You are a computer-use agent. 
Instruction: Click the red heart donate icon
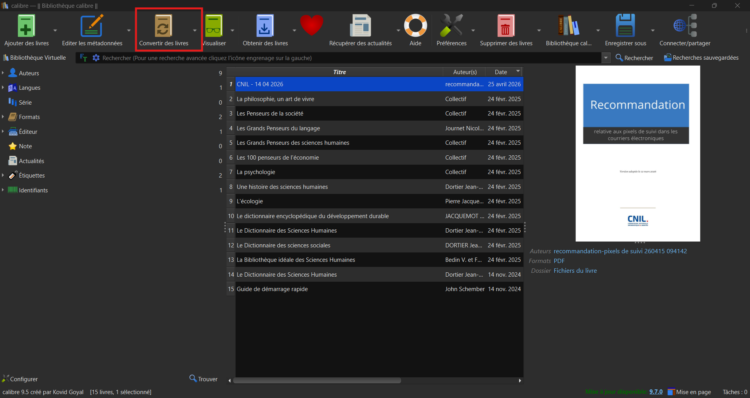tap(312, 25)
